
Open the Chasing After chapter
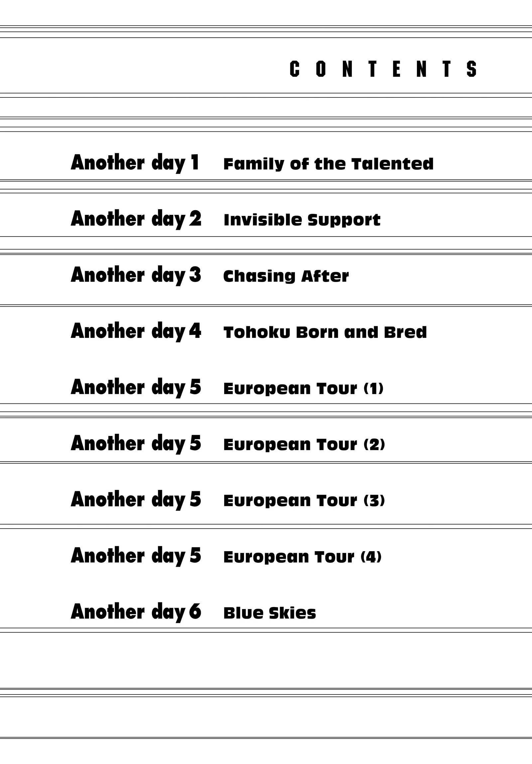(x=286, y=276)
